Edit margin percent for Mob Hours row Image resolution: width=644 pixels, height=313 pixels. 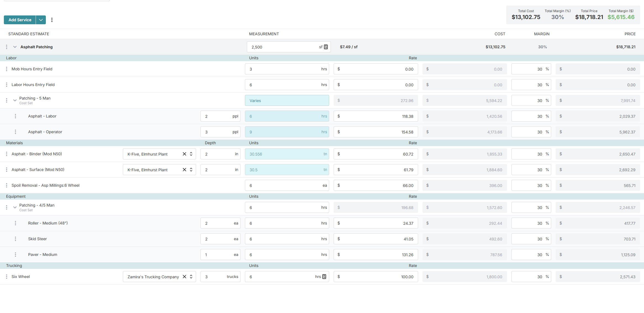coord(531,69)
